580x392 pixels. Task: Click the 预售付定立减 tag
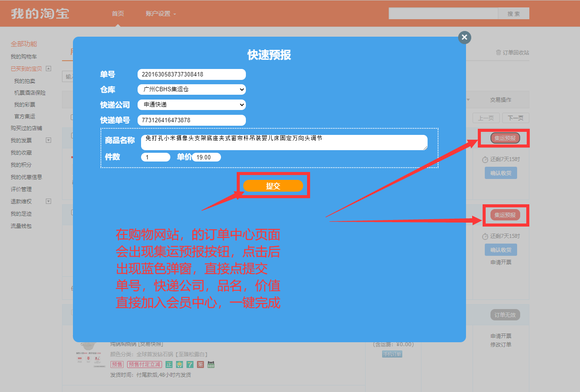pyautogui.click(x=145, y=364)
